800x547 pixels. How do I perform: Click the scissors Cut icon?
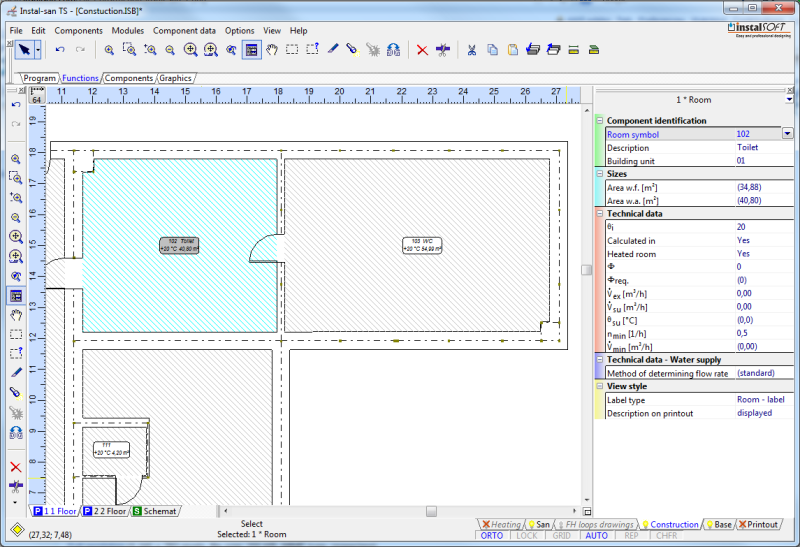(x=472, y=50)
